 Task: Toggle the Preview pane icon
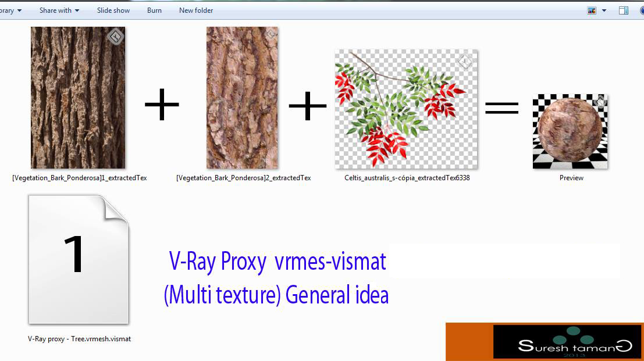click(624, 10)
